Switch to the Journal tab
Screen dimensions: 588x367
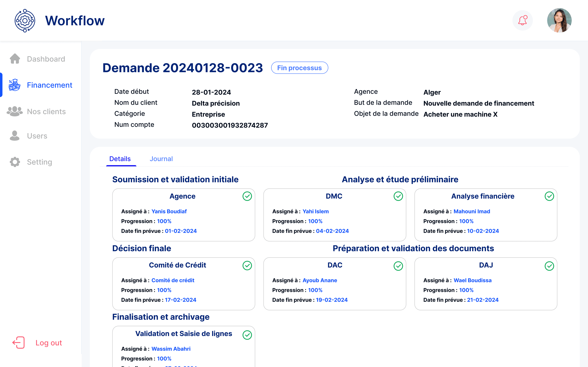tap(161, 159)
